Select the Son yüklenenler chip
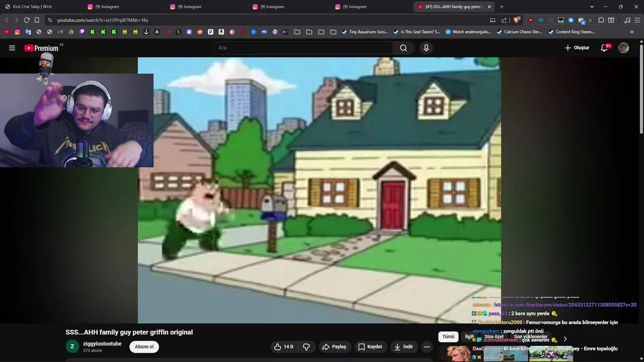 point(531,336)
